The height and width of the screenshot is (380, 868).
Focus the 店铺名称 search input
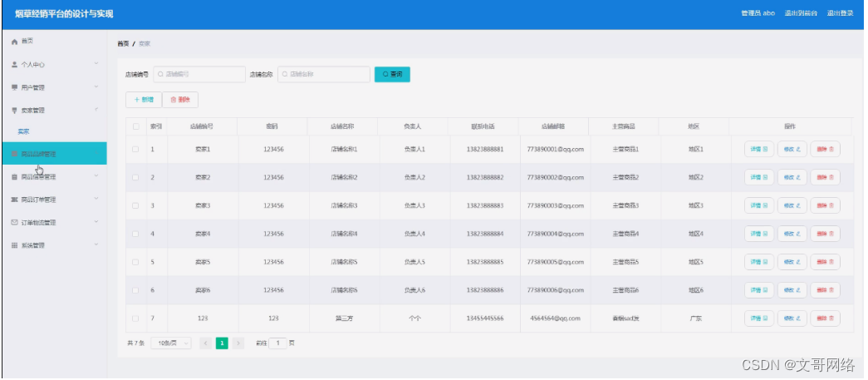pos(324,74)
